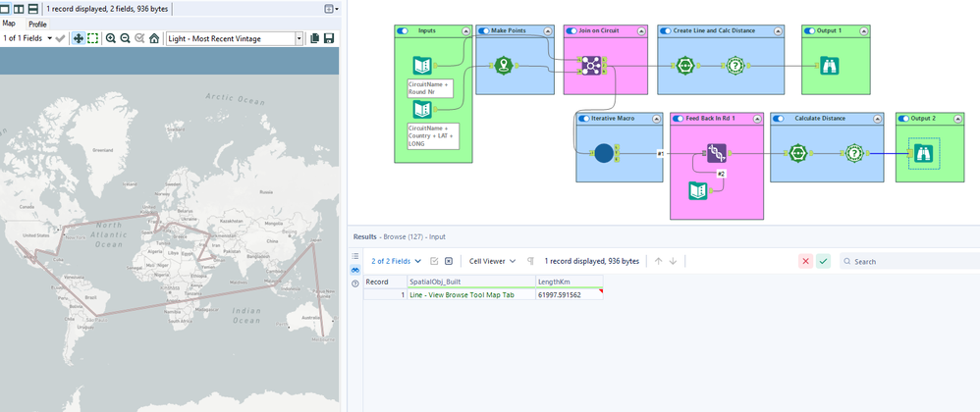This screenshot has width=980, height=412.
Task: Select the rectangle selection tool
Action: 92,38
